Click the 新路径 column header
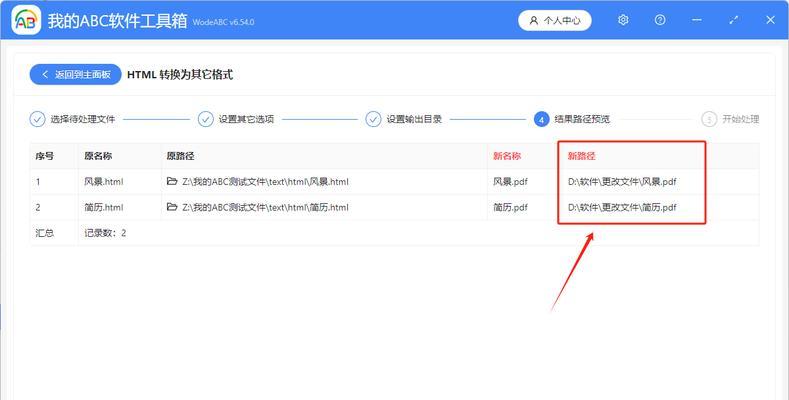Image resolution: width=789 pixels, height=400 pixels. 582,156
